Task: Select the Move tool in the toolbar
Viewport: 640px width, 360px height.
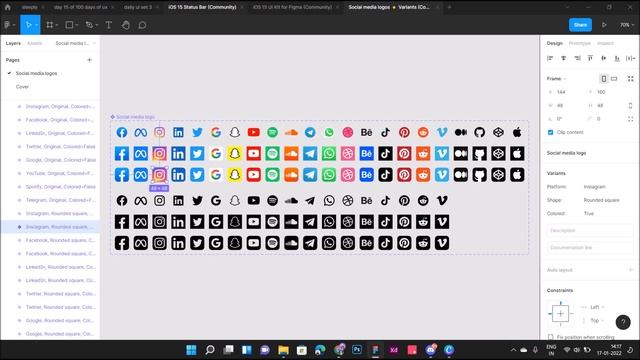Action: [28, 25]
